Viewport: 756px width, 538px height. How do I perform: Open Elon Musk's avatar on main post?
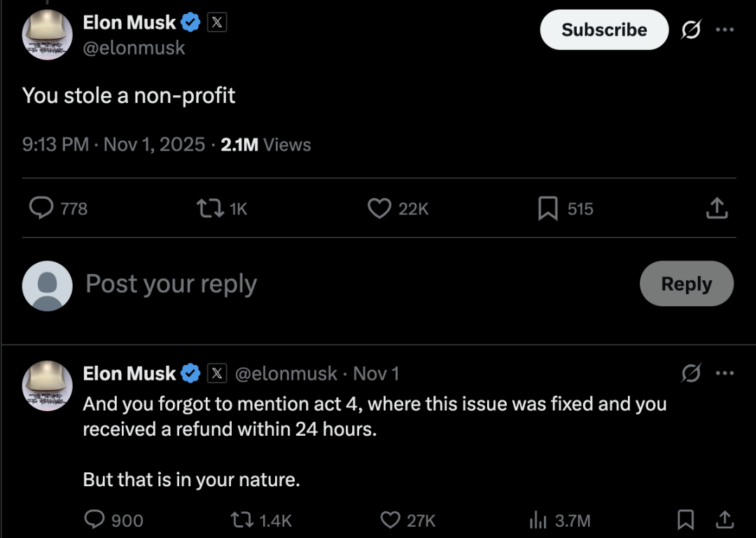[x=48, y=35]
